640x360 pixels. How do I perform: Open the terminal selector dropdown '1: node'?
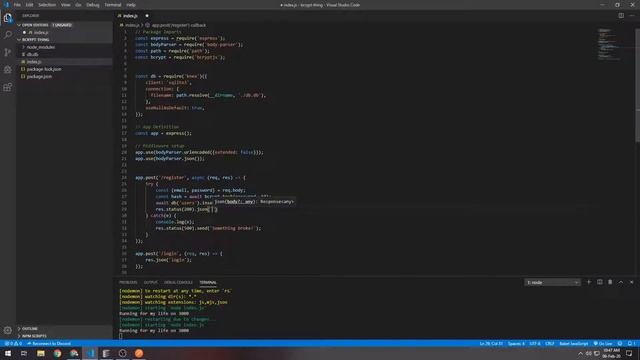[x=552, y=282]
